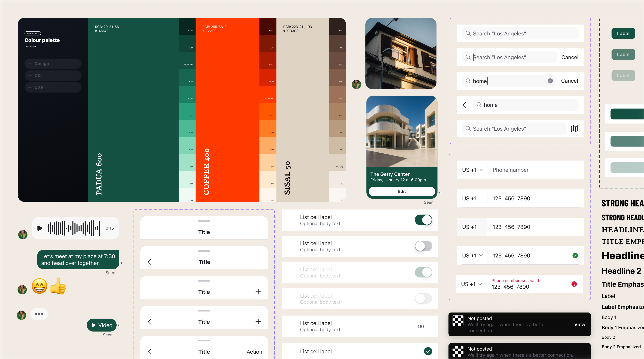Click checkered thumbnail in first Not posted toast

coord(458,321)
